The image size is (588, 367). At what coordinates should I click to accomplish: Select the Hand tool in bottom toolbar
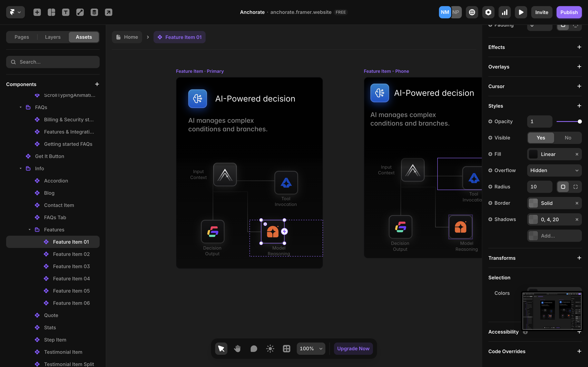tap(237, 349)
